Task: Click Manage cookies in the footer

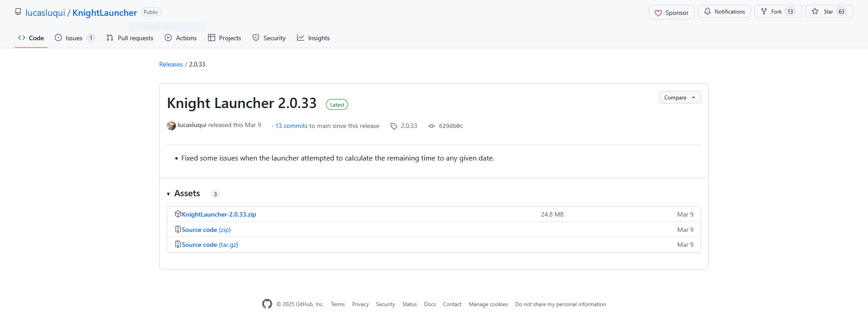Action: 488,304
